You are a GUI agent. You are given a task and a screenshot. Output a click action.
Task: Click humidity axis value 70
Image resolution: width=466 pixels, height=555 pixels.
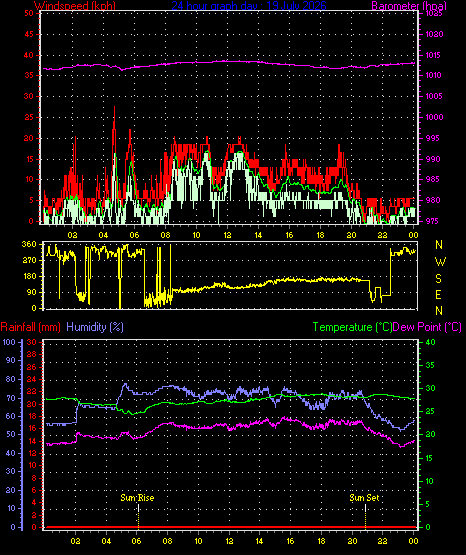(x=11, y=398)
